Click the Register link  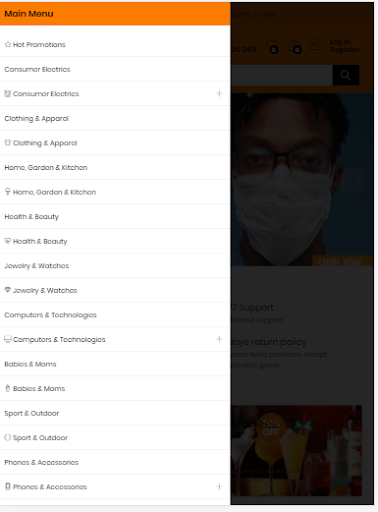coord(344,50)
